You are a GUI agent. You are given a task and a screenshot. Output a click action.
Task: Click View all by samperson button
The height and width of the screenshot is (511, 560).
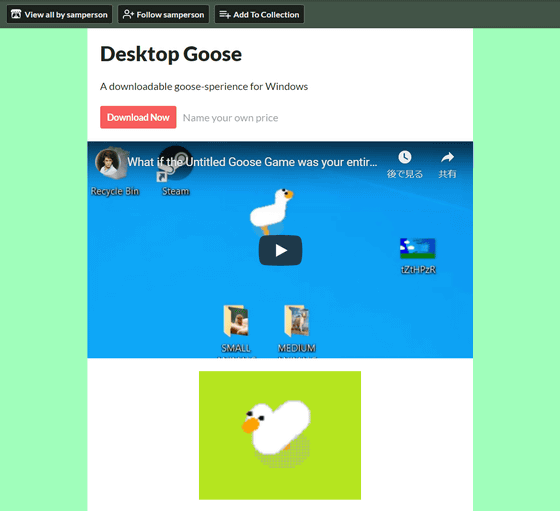(60, 14)
